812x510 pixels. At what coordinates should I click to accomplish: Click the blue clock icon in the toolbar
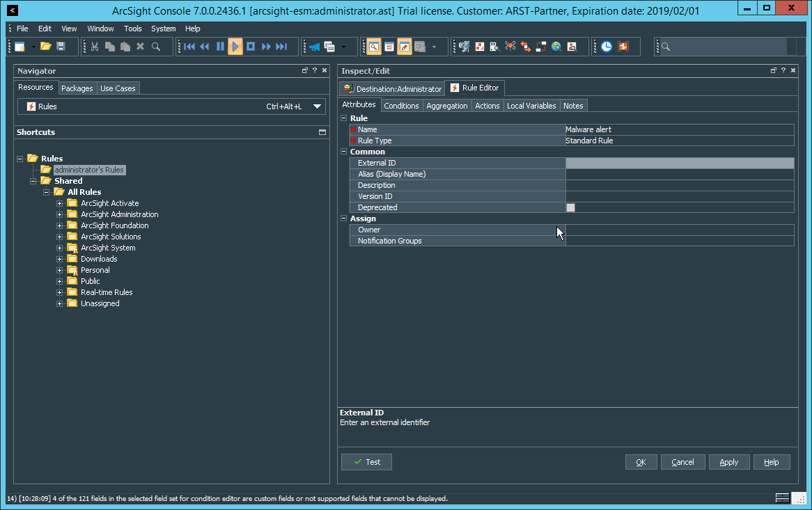click(607, 47)
